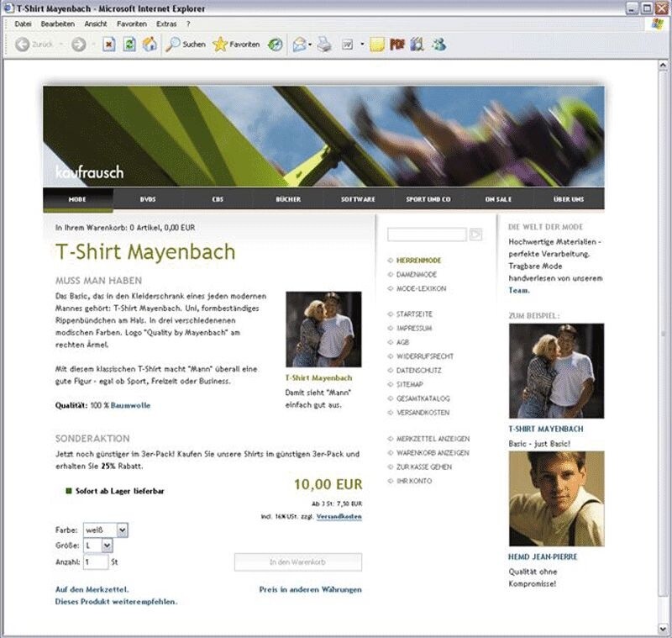Click Dieses Produkt weiterempfehlen link
The width and height of the screenshot is (672, 638).
coord(116,602)
